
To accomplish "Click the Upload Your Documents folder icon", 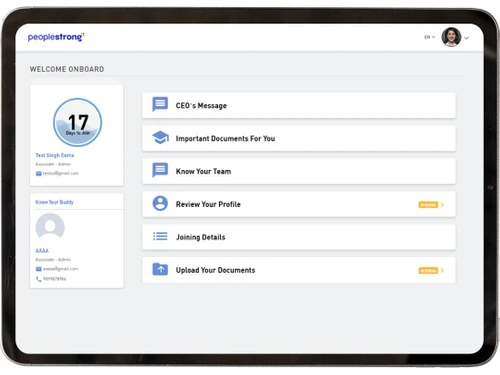I will pyautogui.click(x=160, y=269).
